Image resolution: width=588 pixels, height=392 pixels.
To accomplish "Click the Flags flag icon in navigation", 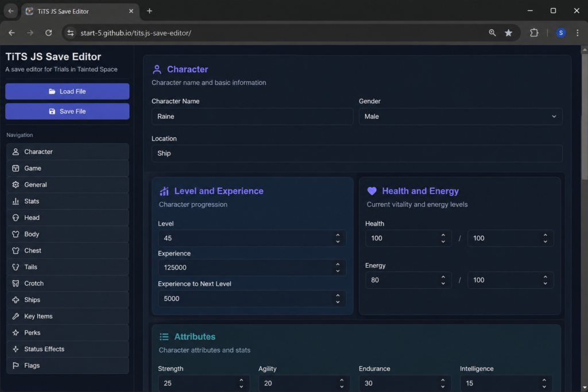I will click(16, 366).
